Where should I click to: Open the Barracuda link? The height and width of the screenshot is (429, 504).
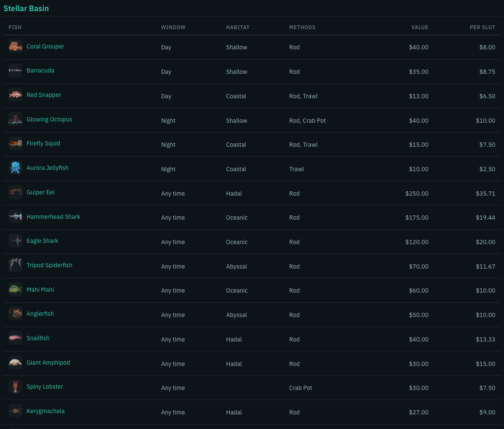coord(40,70)
